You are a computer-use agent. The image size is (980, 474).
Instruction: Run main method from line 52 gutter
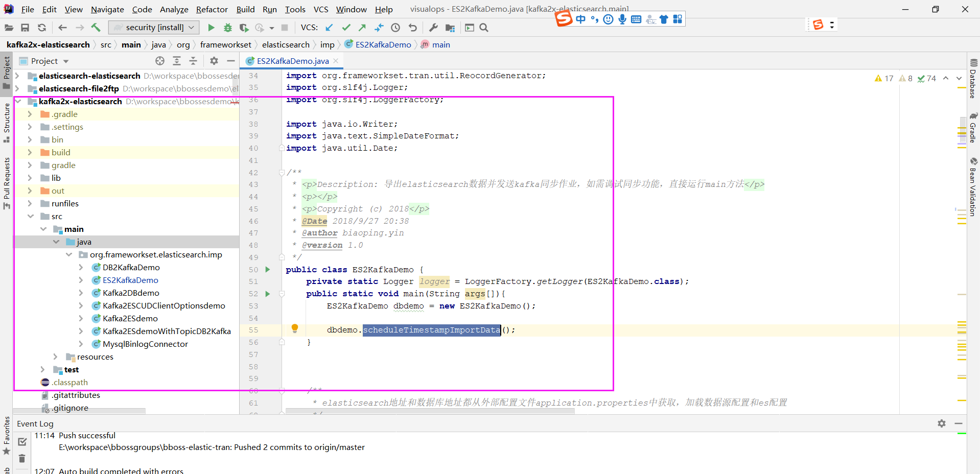[x=267, y=294]
